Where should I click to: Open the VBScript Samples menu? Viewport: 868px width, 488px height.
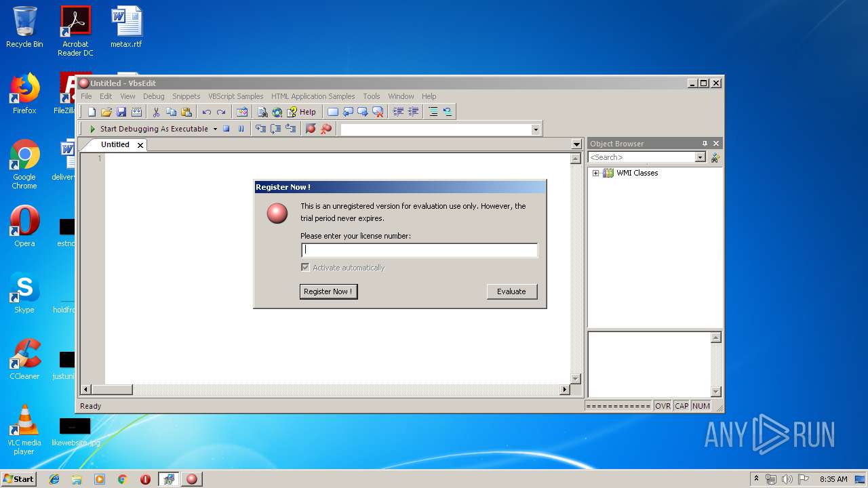(235, 96)
